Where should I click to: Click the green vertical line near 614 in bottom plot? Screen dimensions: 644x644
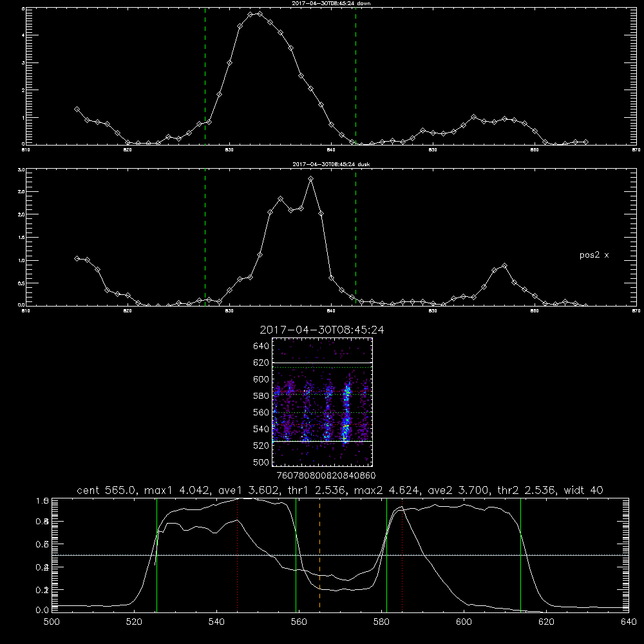coord(520,554)
